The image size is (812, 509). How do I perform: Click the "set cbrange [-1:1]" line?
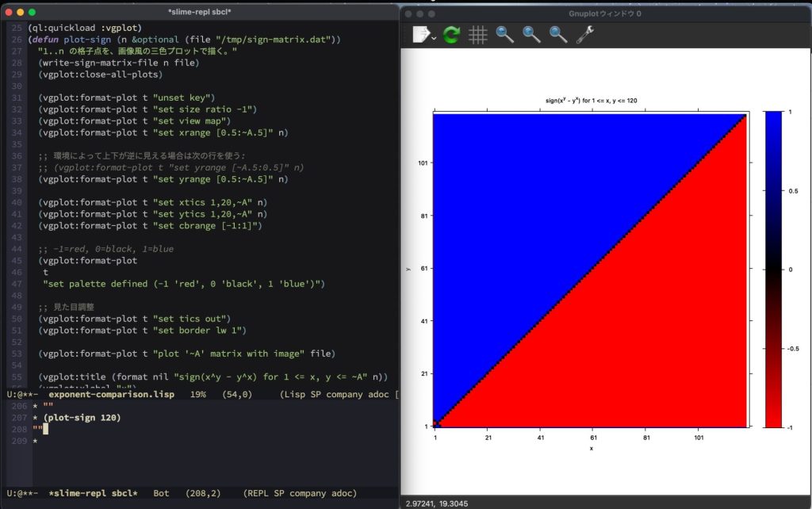click(150, 226)
